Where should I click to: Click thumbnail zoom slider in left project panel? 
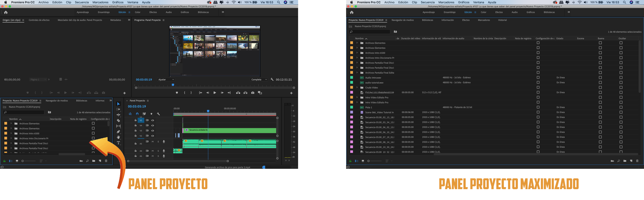coord(29,161)
